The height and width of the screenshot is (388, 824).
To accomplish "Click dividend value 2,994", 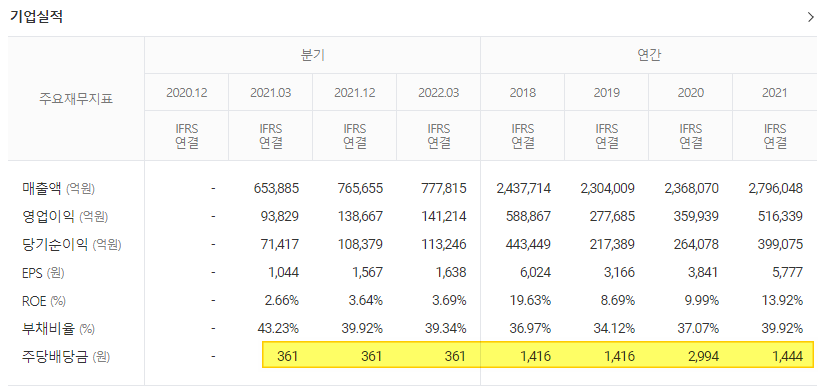I will click(703, 356).
